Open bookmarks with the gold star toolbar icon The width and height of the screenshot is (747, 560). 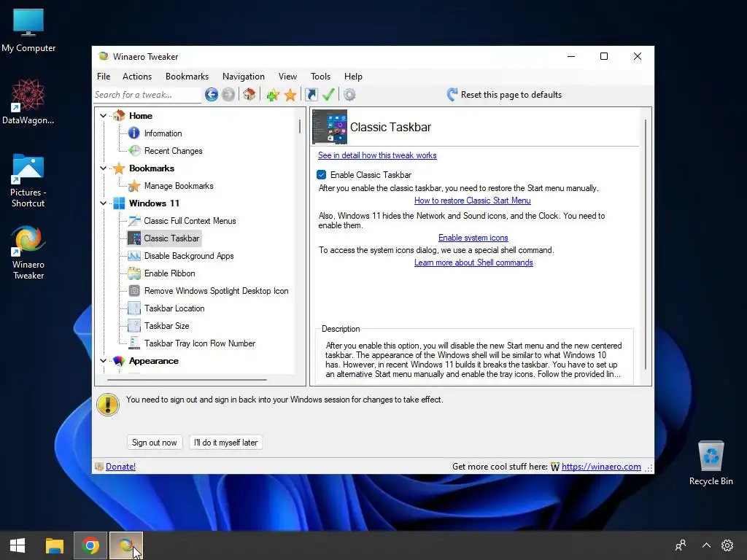click(x=290, y=95)
